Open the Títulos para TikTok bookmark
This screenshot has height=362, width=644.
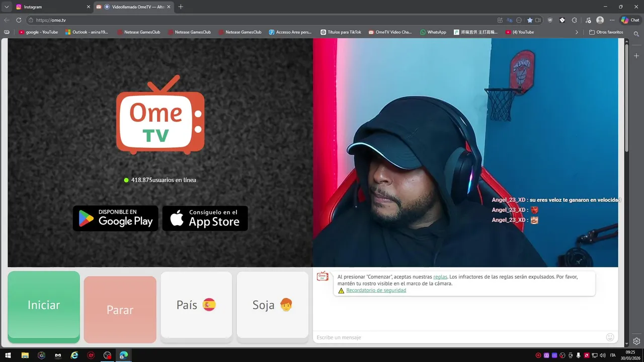(341, 32)
